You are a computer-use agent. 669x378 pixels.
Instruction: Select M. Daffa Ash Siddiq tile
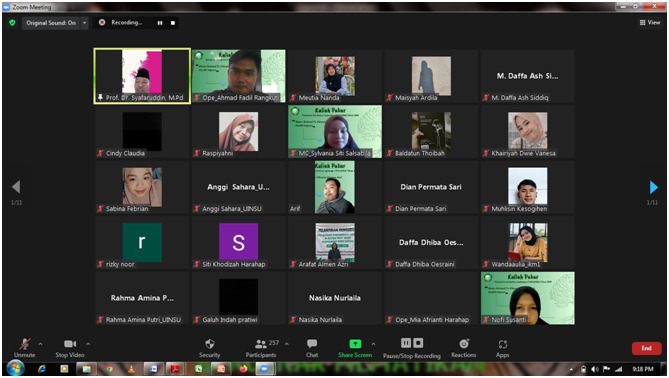[x=528, y=76]
